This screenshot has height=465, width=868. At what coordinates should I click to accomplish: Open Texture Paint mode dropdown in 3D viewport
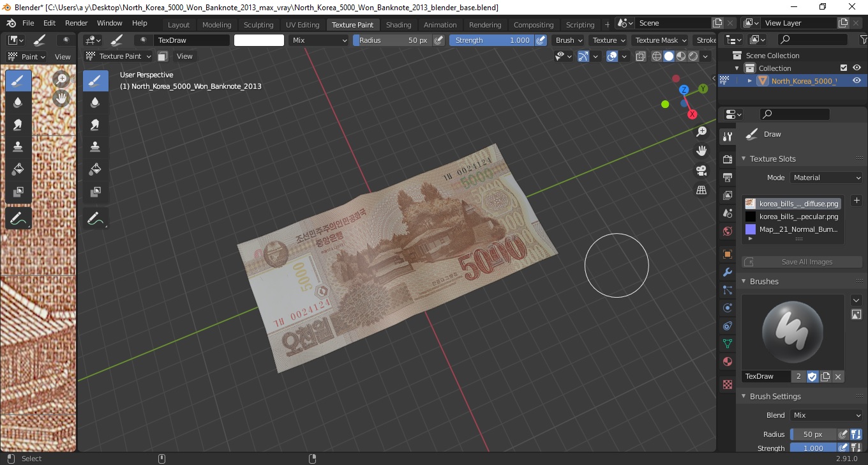119,56
